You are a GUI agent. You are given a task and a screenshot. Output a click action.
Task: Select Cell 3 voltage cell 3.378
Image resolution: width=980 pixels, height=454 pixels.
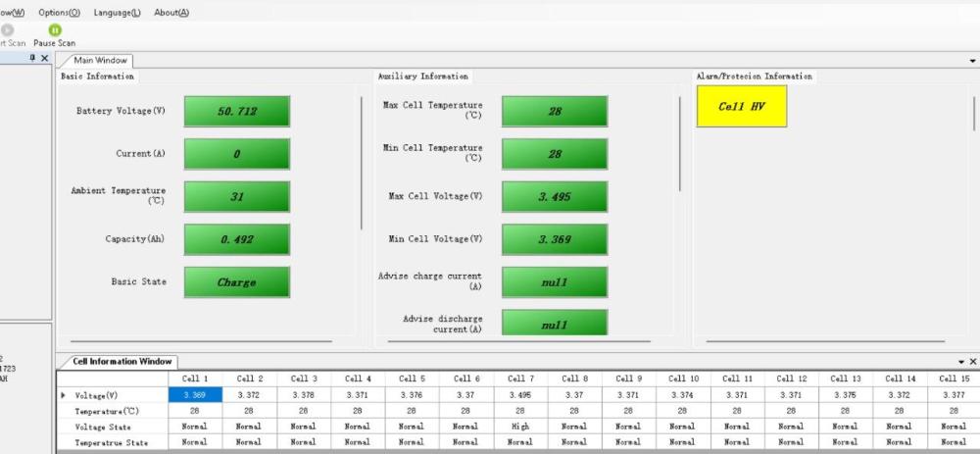(x=303, y=395)
